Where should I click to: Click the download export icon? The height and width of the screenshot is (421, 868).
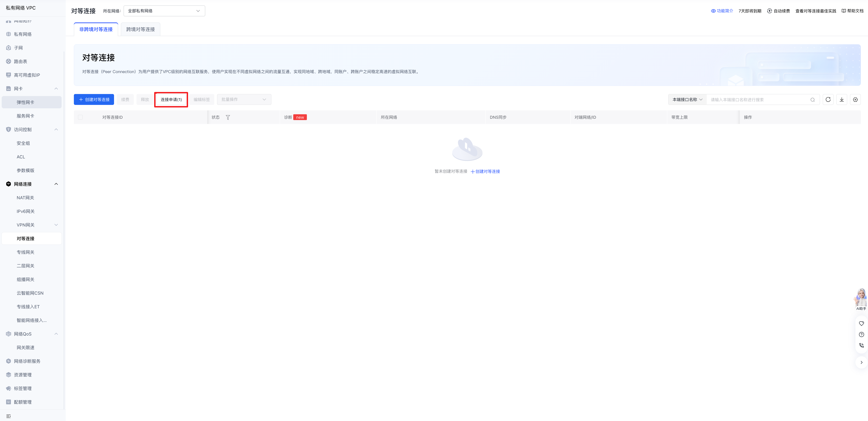click(842, 99)
